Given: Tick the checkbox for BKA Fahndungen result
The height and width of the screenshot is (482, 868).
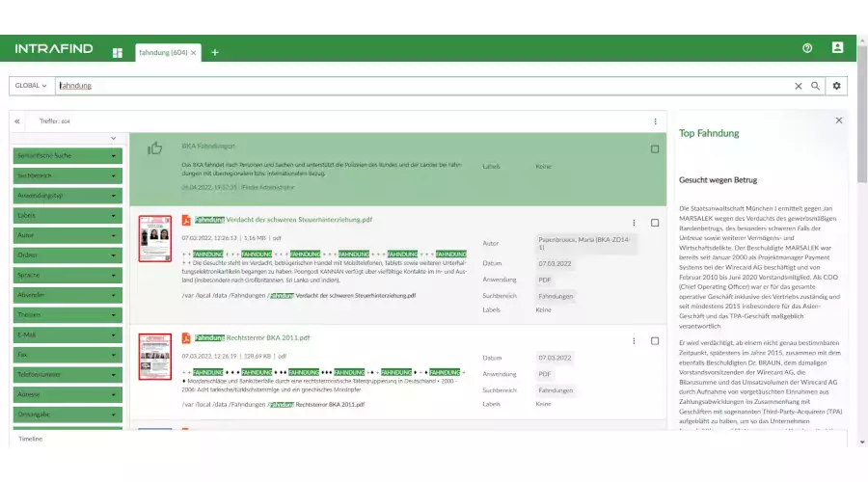Looking at the screenshot, I should pyautogui.click(x=655, y=149).
